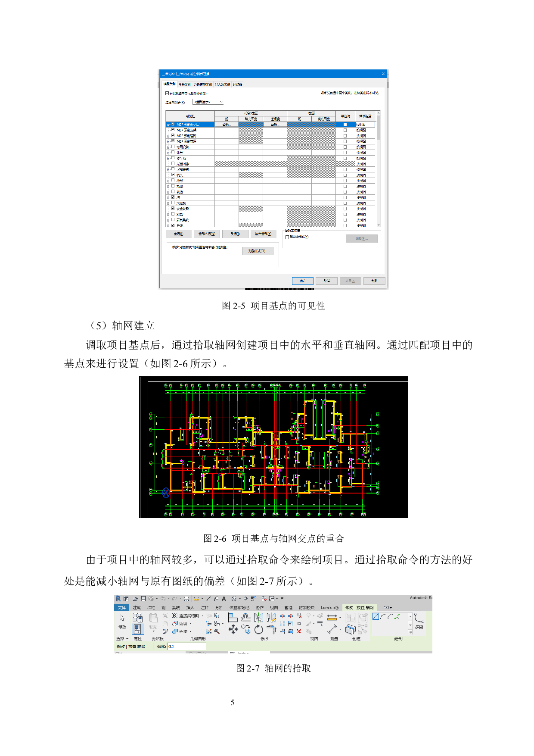The height and width of the screenshot is (756, 534).
Task: Open the filter list dropdown
Action: [208, 102]
